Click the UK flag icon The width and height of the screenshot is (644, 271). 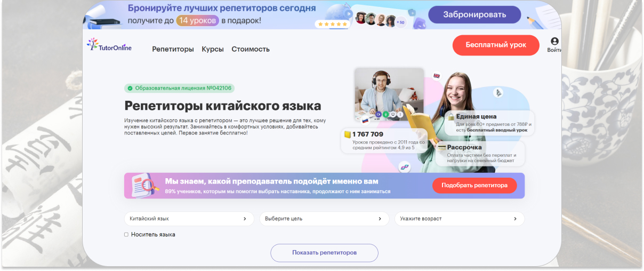pyautogui.click(x=437, y=76)
